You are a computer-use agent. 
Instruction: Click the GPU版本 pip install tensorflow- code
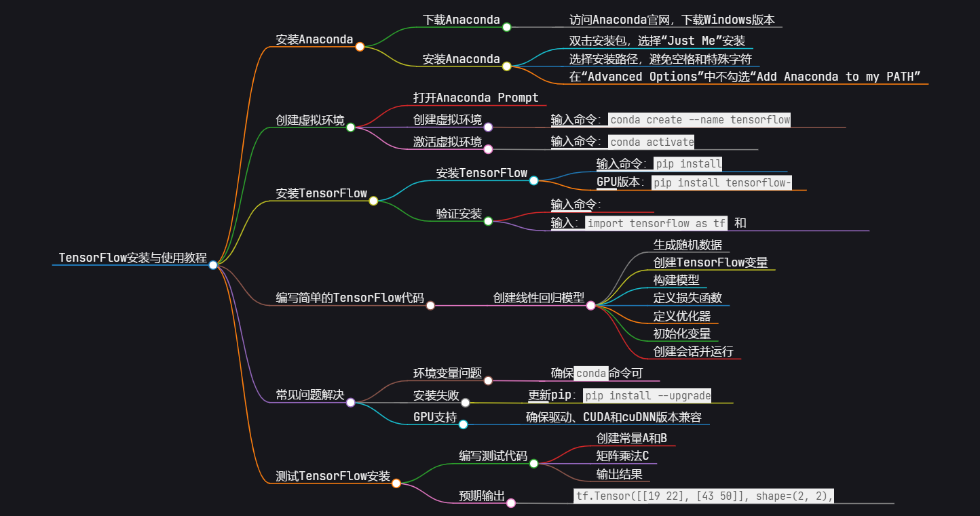[722, 183]
